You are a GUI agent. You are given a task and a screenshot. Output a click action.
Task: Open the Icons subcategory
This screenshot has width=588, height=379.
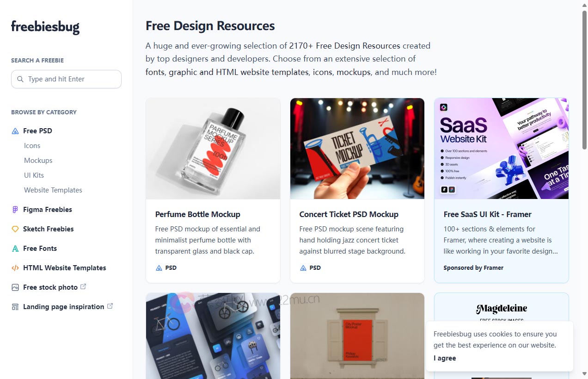(x=32, y=146)
